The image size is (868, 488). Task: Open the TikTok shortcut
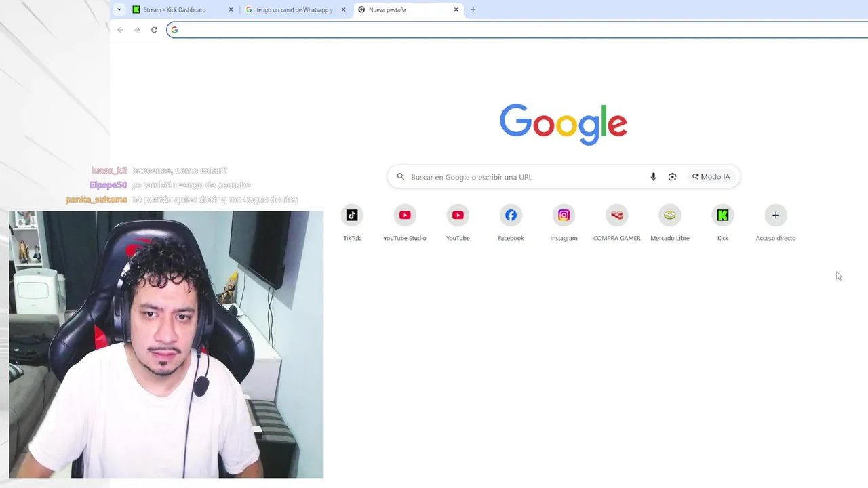[x=352, y=223]
